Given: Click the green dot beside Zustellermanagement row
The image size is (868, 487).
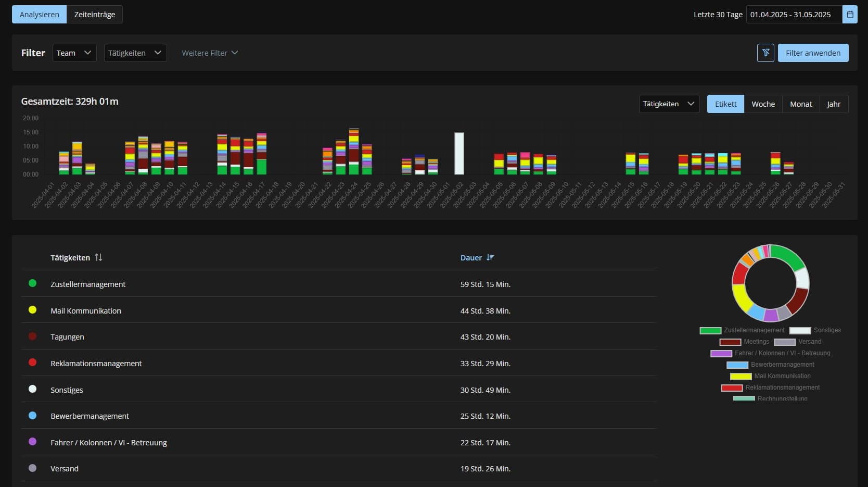Looking at the screenshot, I should (x=32, y=283).
